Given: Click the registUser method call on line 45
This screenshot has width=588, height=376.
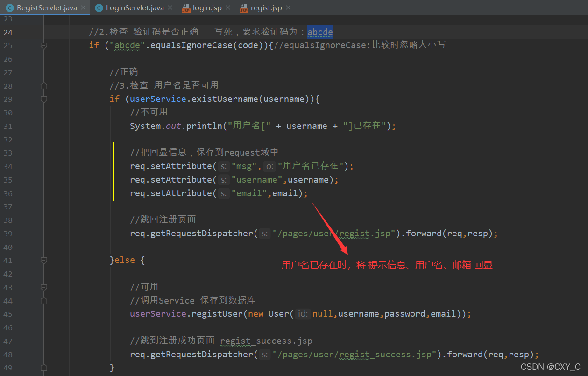Looking at the screenshot, I should pos(217,314).
